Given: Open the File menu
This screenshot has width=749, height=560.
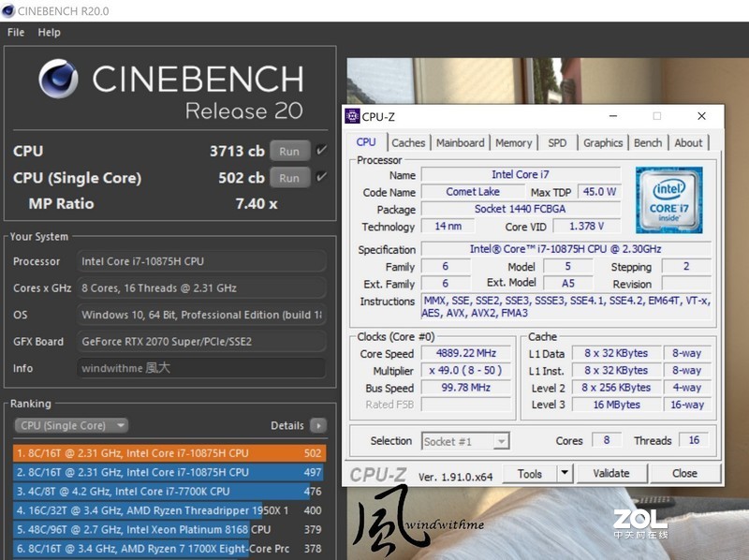Looking at the screenshot, I should point(16,32).
